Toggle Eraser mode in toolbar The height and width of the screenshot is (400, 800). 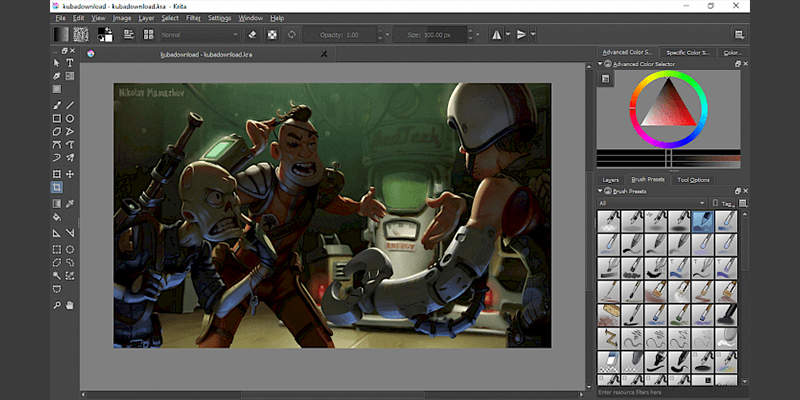coord(252,35)
